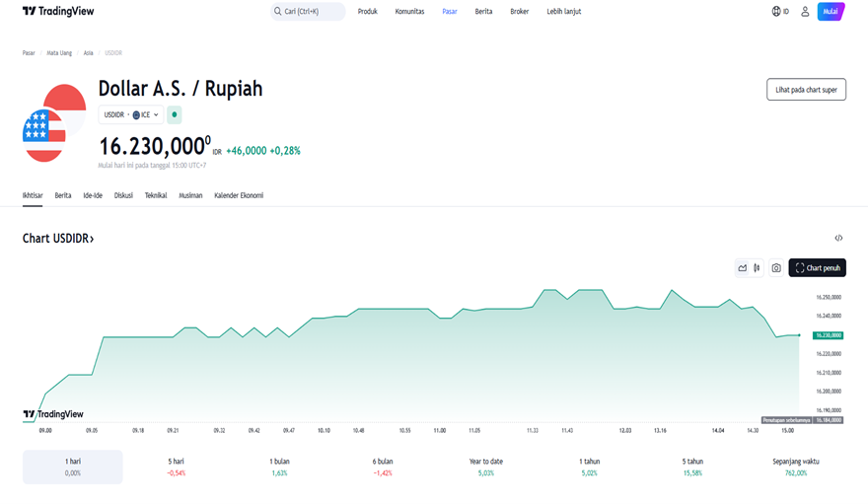This screenshot has width=868, height=504.
Task: Click the 16.230,0000 price label on axis
Action: click(828, 335)
